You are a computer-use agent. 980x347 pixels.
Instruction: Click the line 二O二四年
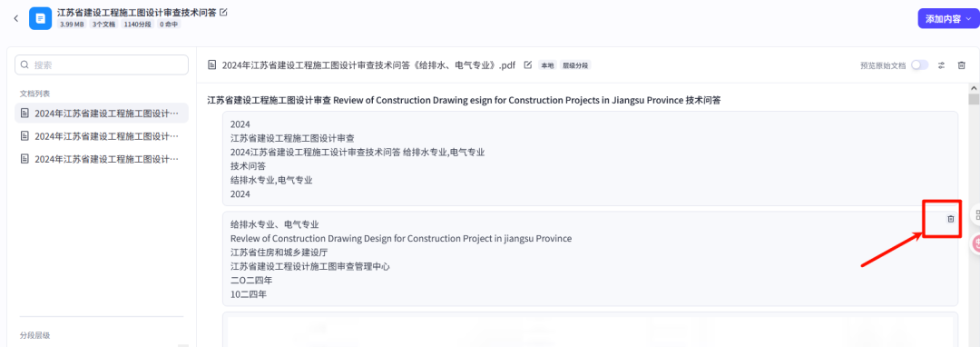[x=251, y=280]
